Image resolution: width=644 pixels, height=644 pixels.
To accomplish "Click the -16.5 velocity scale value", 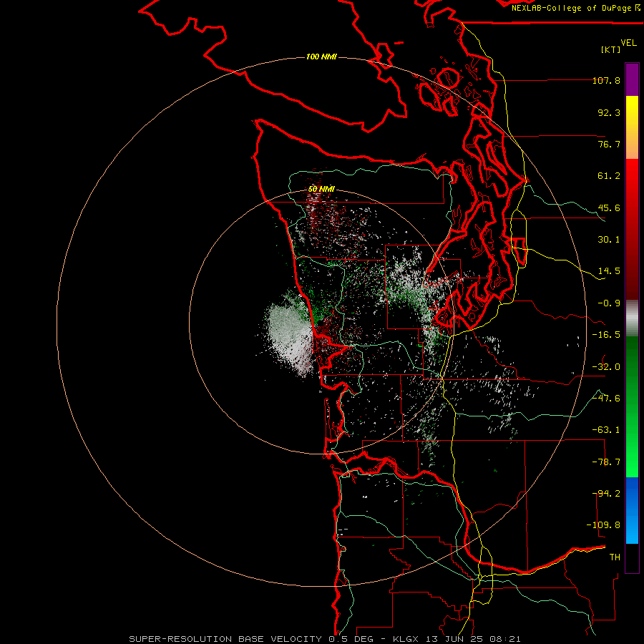I will coord(606,335).
